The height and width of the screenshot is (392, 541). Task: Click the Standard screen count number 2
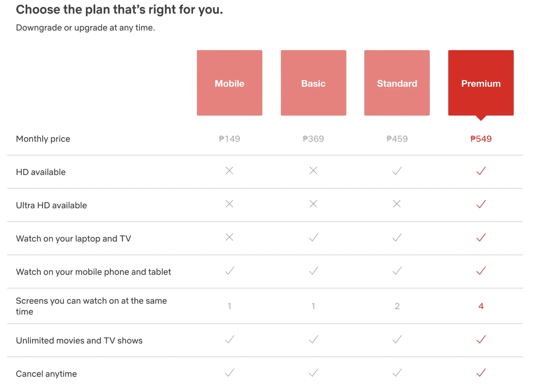[397, 306]
